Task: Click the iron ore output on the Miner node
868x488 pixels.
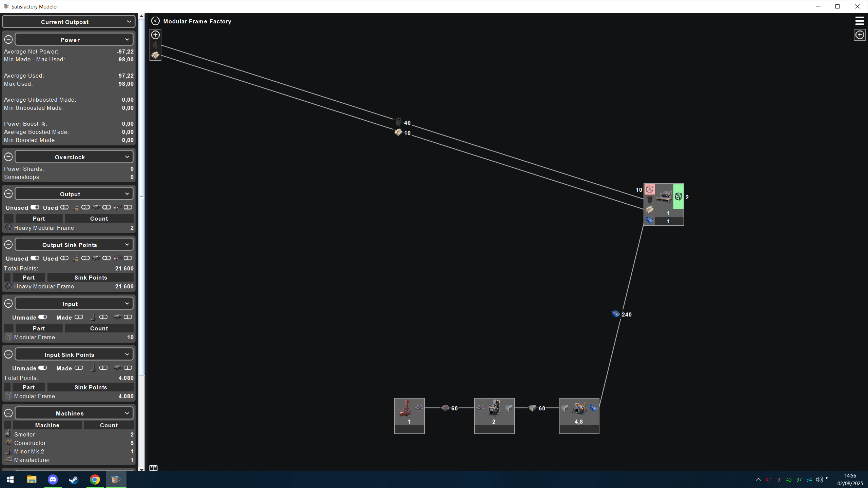Action: [419, 408]
